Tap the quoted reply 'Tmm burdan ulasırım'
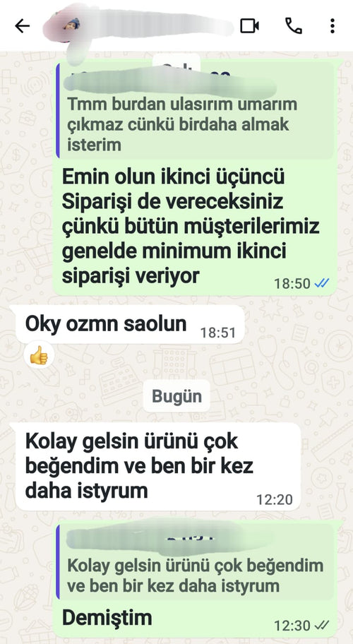Viewport: 353px width, 644px height. [x=196, y=111]
